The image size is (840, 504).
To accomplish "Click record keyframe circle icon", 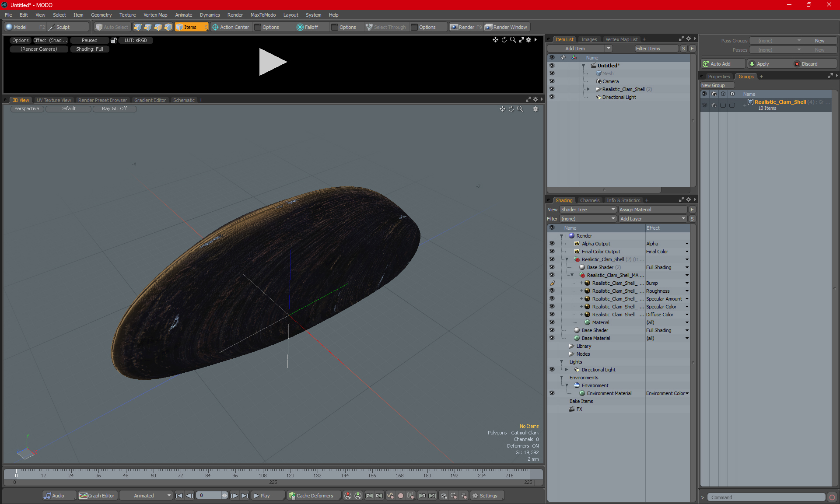I will click(400, 496).
